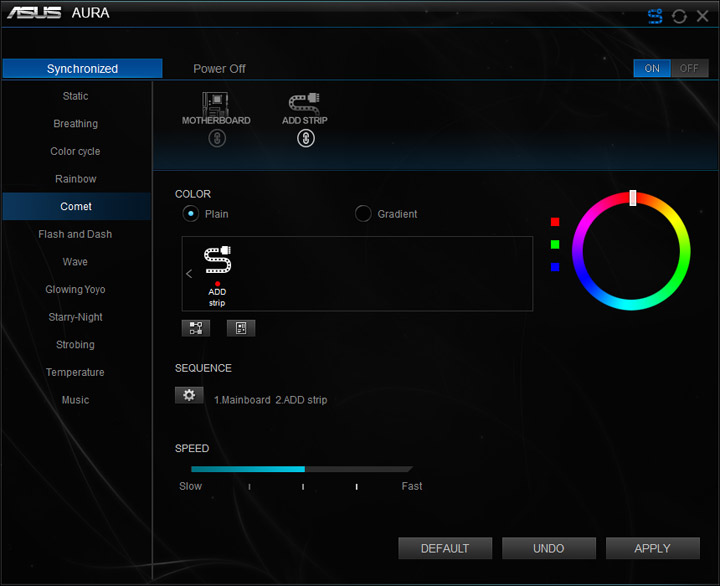Click the speed slider bar
The height and width of the screenshot is (586, 720).
(301, 469)
